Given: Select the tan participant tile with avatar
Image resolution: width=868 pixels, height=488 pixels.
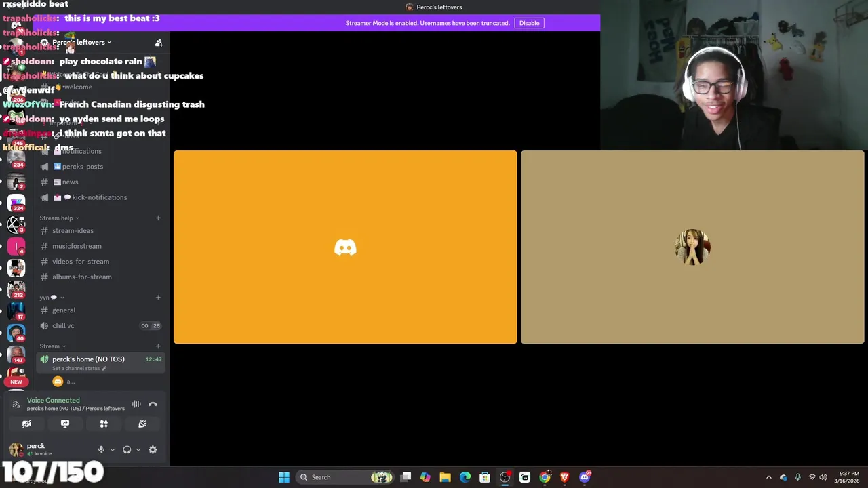Looking at the screenshot, I should tap(692, 247).
